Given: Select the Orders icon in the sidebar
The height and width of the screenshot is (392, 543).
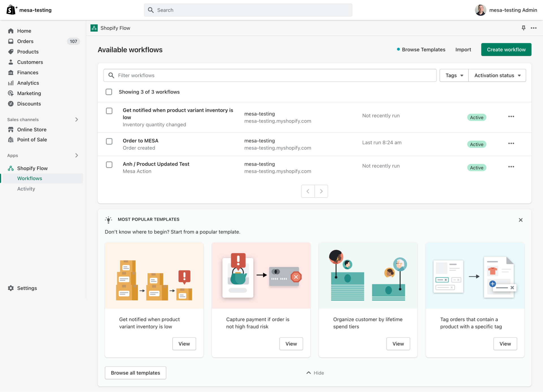Looking at the screenshot, I should click(11, 41).
